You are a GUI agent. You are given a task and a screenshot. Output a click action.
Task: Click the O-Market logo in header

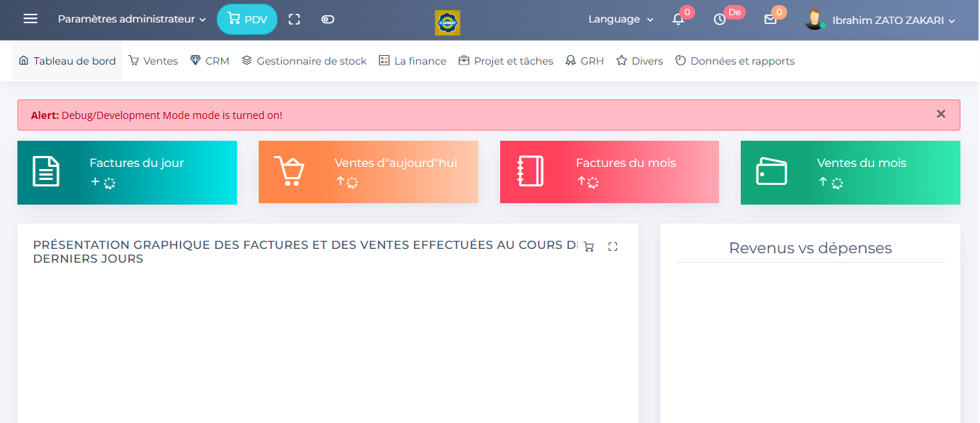447,22
